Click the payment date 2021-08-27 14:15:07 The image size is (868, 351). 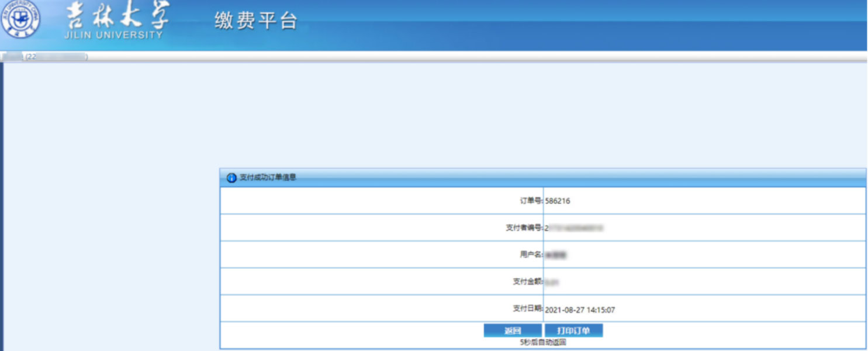click(580, 310)
